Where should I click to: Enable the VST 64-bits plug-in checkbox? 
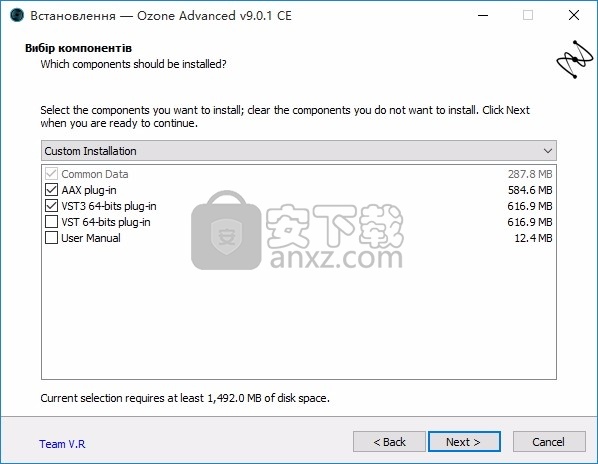pyautogui.click(x=51, y=222)
